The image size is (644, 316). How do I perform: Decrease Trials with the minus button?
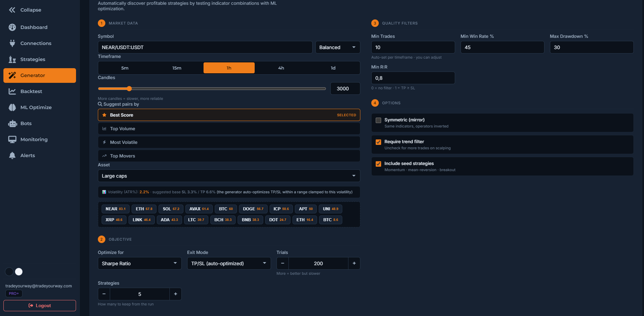(x=283, y=263)
